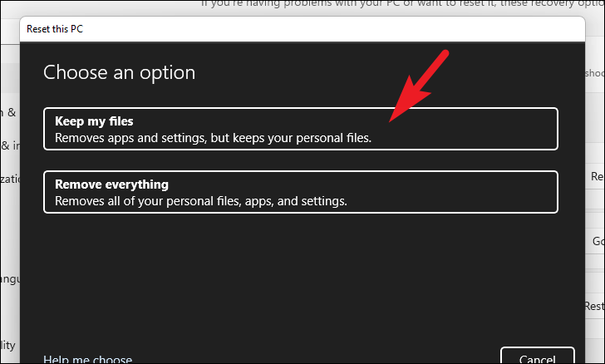605x364 pixels.
Task: Click the Choose an option heading
Action: tap(119, 72)
